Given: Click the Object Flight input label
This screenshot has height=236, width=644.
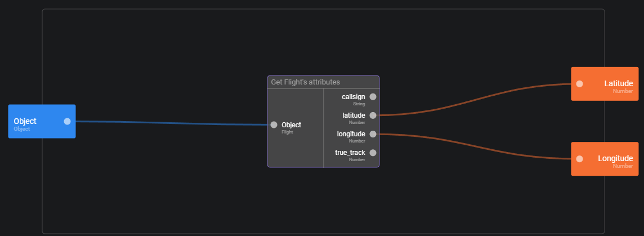Looking at the screenshot, I should 291,126.
